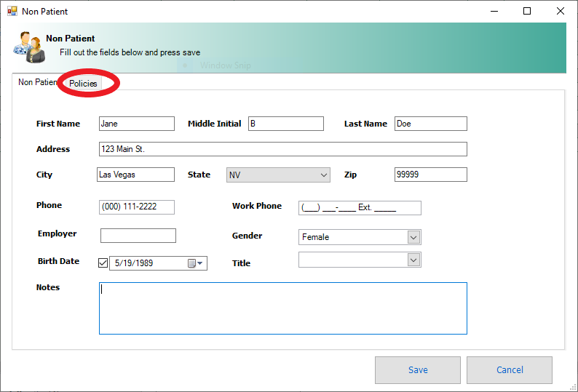This screenshot has height=392, width=578.
Task: Click the First Name field
Action: click(136, 124)
